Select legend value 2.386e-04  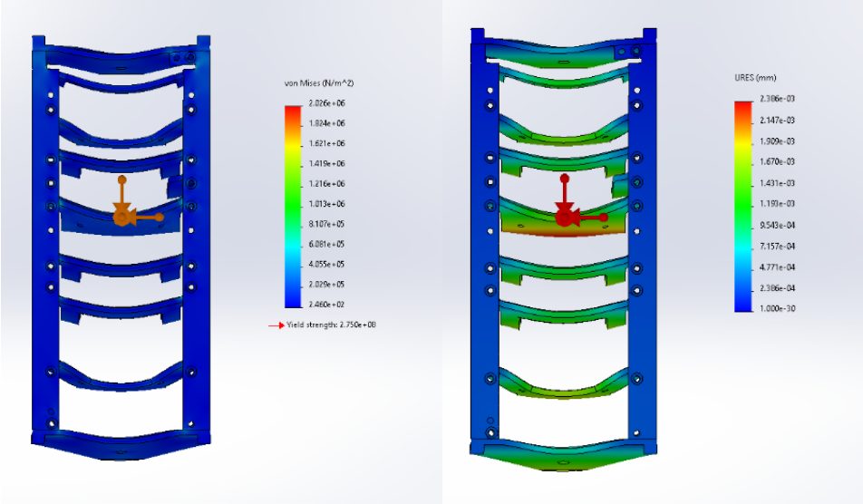point(777,287)
